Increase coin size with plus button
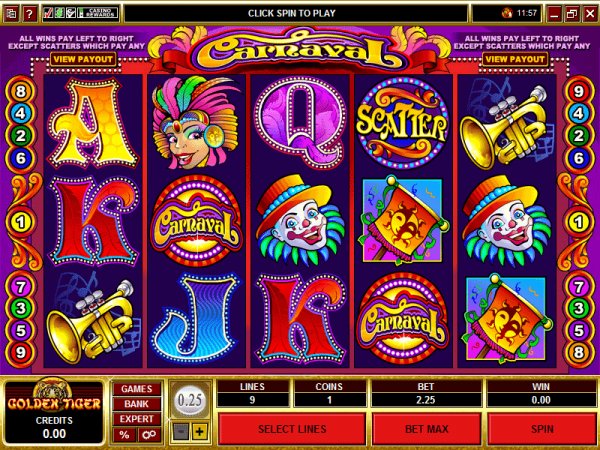 [x=200, y=432]
